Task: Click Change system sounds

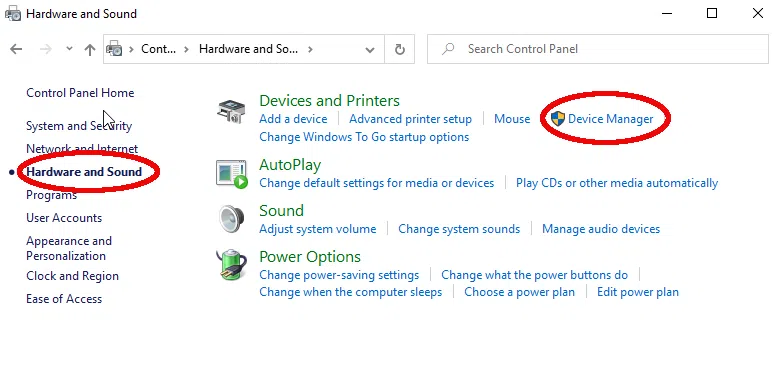Action: click(459, 229)
